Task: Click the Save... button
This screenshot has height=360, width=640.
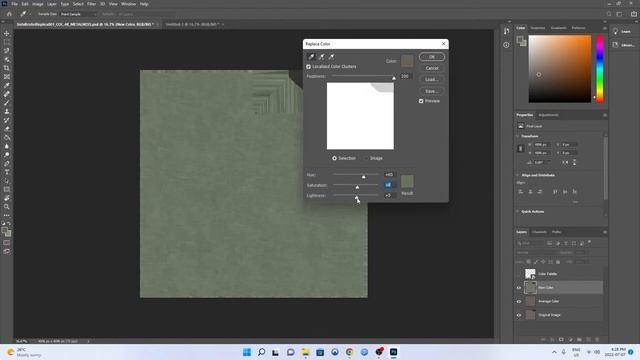Action: point(432,91)
